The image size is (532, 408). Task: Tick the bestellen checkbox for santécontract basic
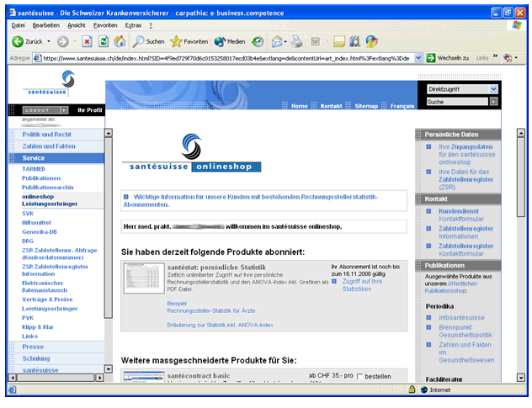360,377
